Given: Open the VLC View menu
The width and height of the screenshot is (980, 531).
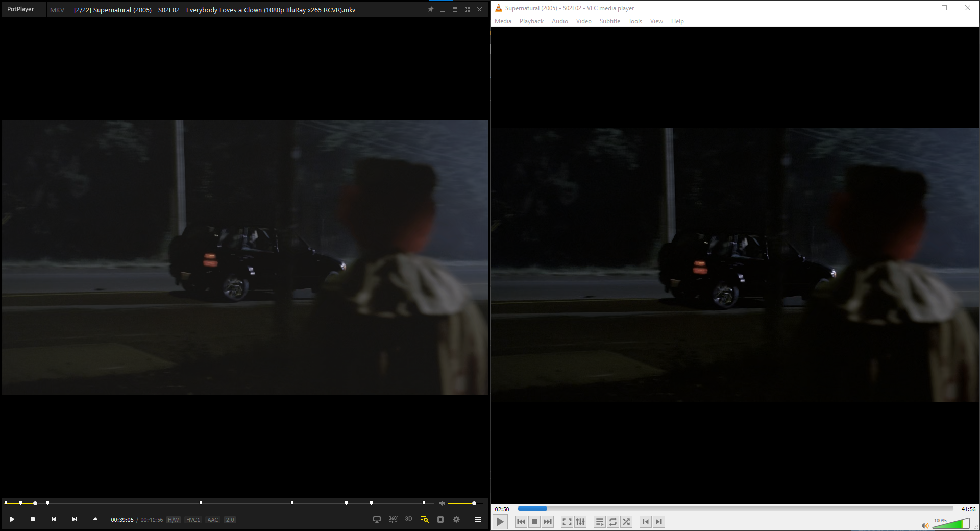Looking at the screenshot, I should 656,21.
